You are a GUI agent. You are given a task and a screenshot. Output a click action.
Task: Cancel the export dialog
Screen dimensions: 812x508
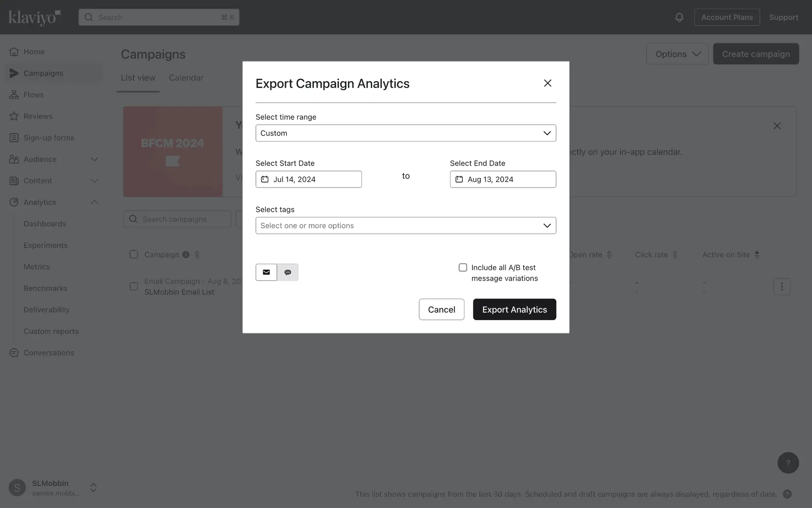[x=441, y=309]
